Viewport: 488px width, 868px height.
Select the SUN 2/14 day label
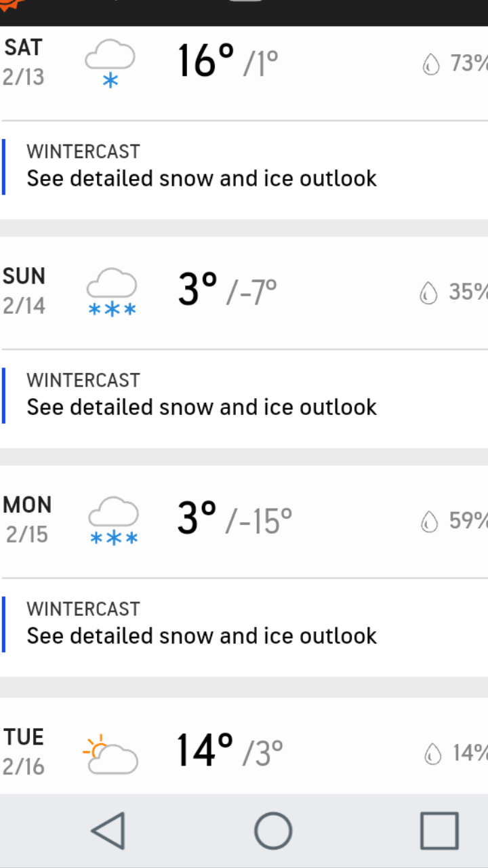[24, 291]
